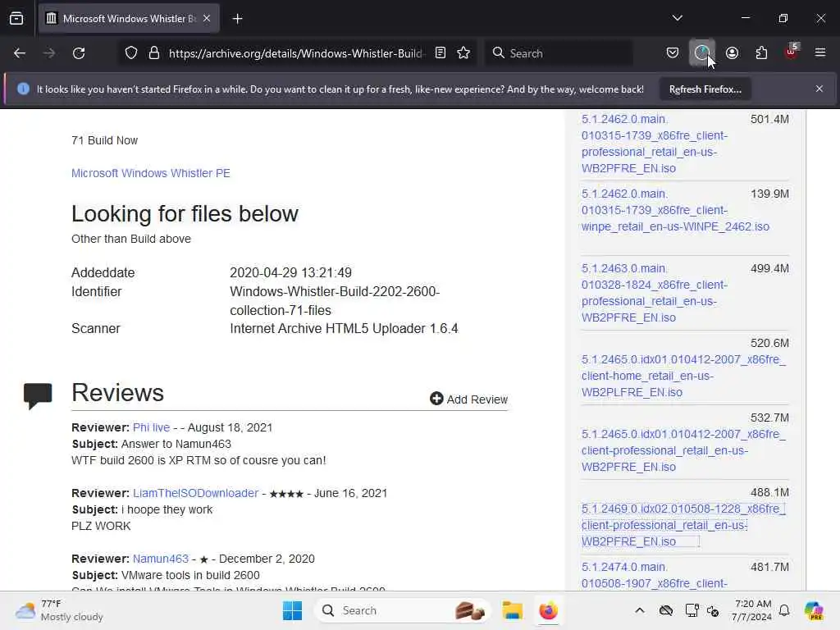Go back to the previous page
Image resolution: width=840 pixels, height=630 pixels.
pyautogui.click(x=20, y=53)
